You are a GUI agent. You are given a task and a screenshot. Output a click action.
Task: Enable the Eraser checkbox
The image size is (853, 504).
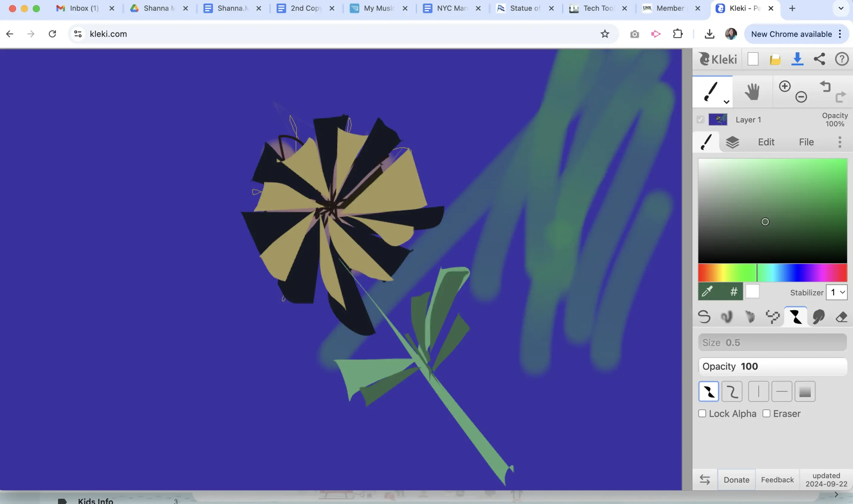click(x=766, y=413)
